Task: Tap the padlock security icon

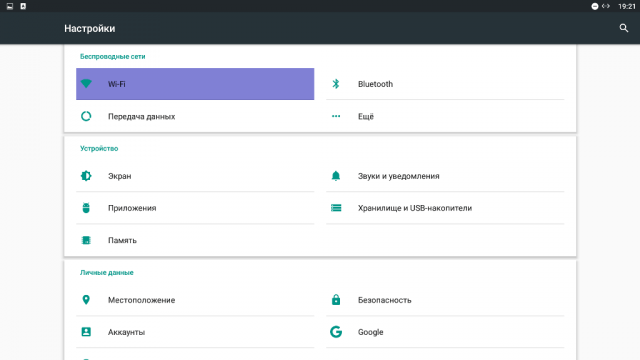Action: click(x=336, y=300)
